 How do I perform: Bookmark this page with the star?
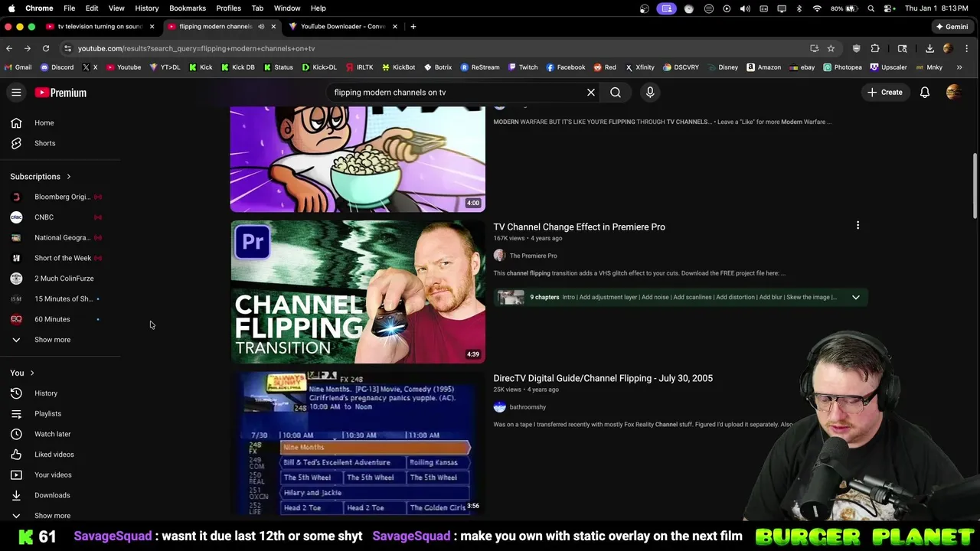(x=831, y=48)
